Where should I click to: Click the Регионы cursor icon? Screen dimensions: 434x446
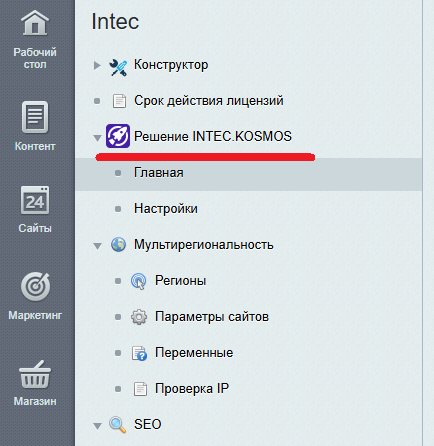[x=139, y=281]
